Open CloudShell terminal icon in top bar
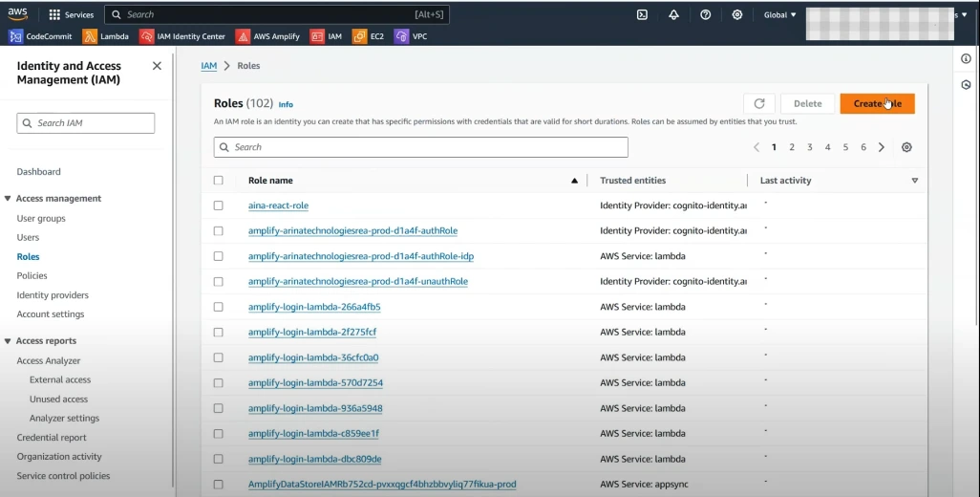Image resolution: width=980 pixels, height=497 pixels. coord(642,14)
